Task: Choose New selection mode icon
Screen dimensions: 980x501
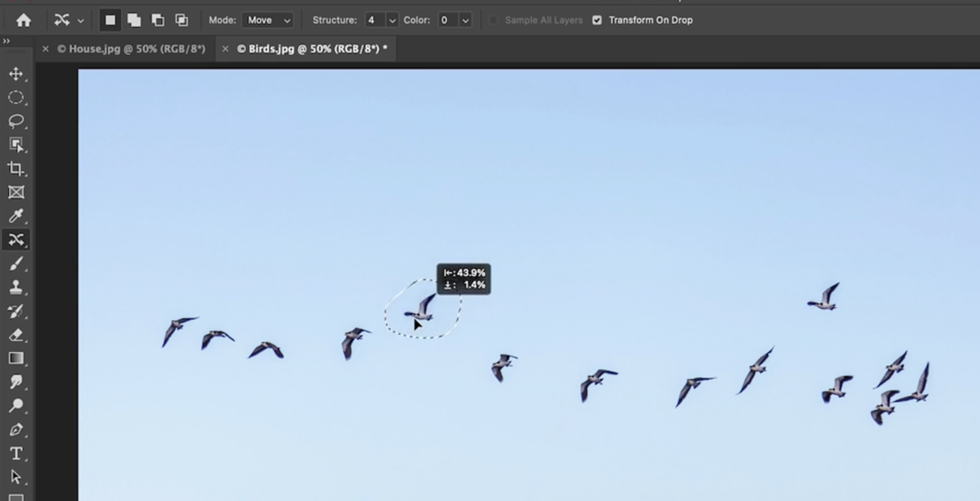Action: point(110,20)
